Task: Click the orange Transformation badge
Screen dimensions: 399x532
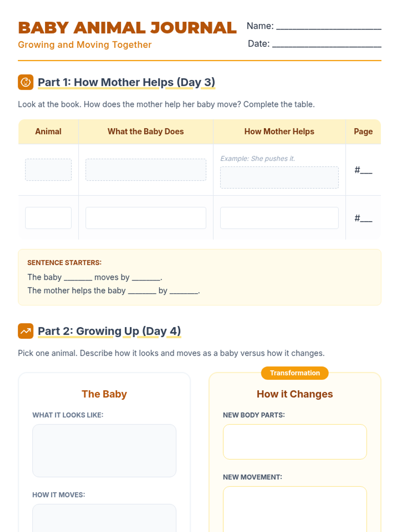Action: (295, 373)
